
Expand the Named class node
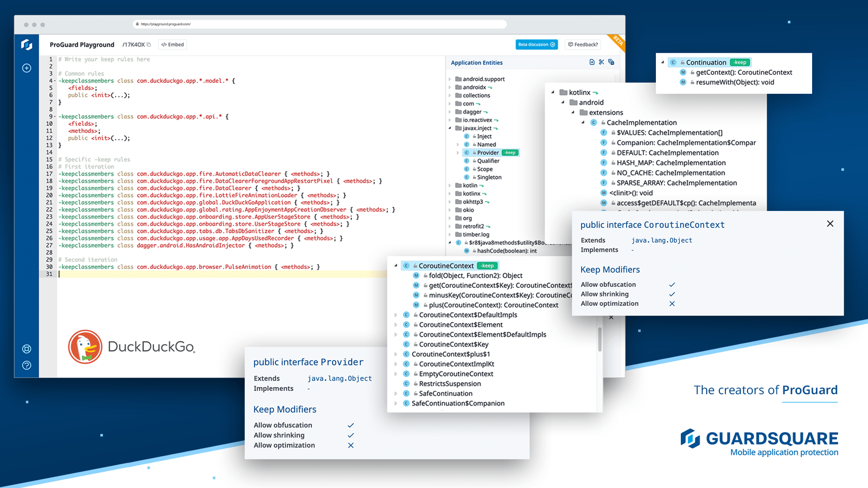pos(458,145)
